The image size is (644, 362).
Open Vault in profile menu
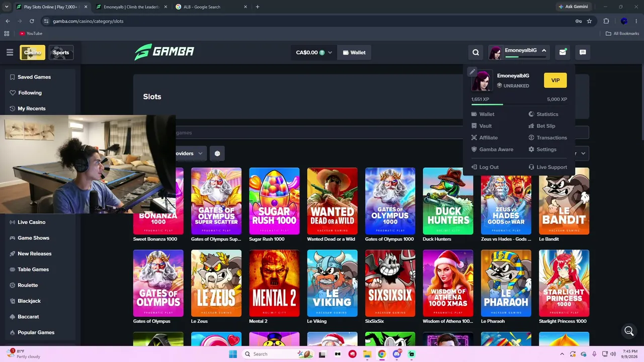(x=482, y=126)
